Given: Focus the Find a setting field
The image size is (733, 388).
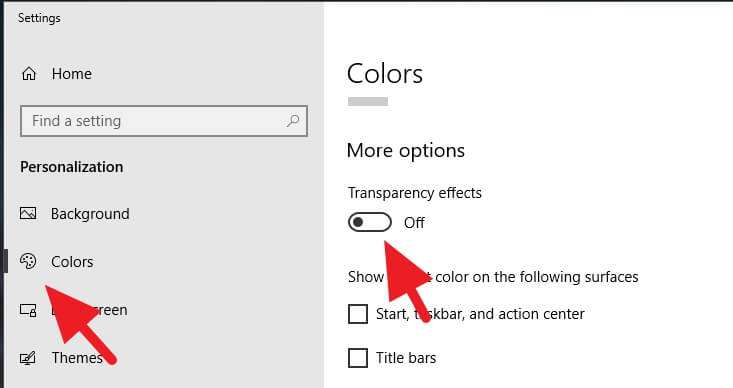Looking at the screenshot, I should coord(164,121).
